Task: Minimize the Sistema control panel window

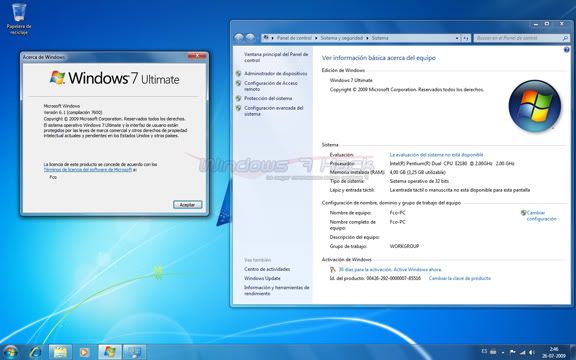Action: [536, 24]
